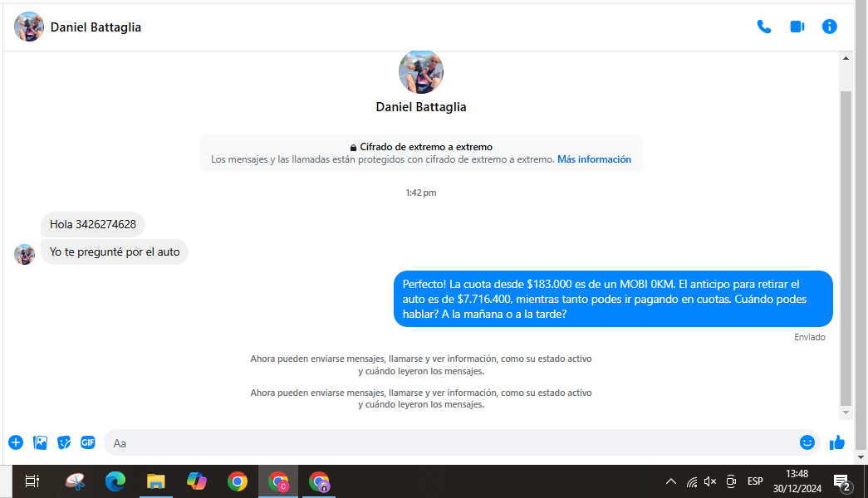
Task: Open the sticker picker
Action: [x=64, y=442]
